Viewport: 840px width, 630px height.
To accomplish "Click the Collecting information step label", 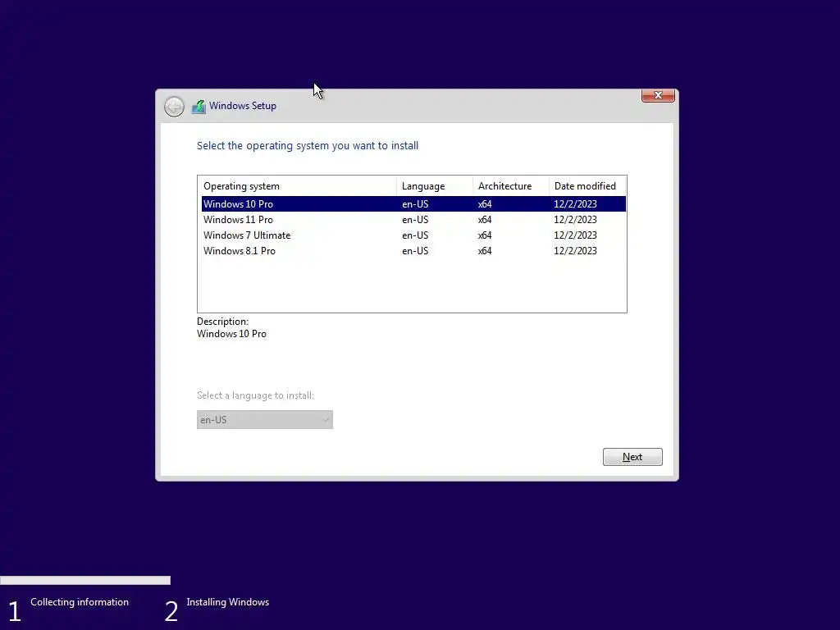I will pos(80,602).
